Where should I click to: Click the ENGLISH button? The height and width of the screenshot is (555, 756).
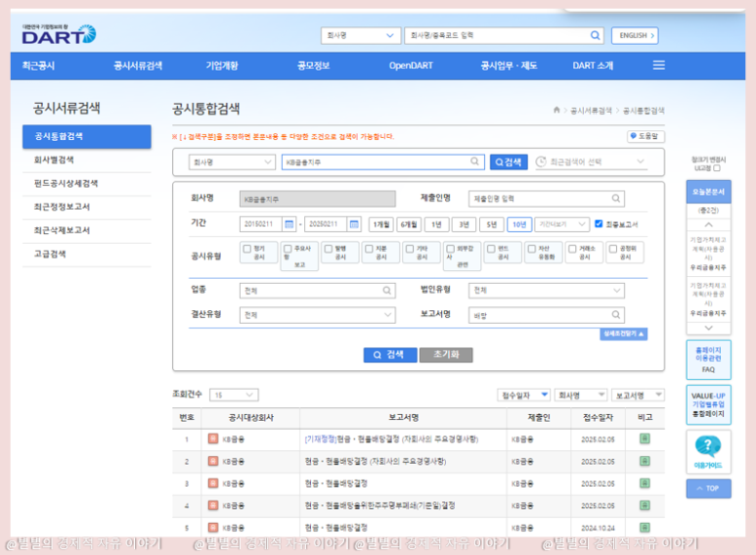tap(635, 35)
